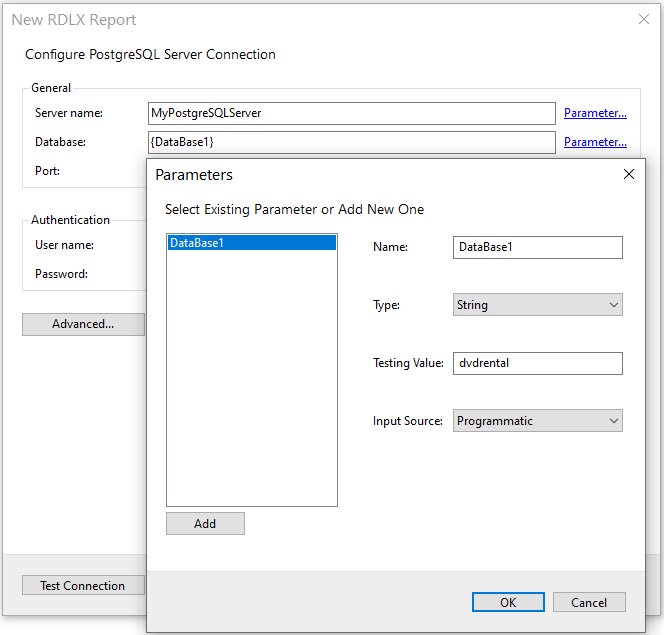Cancel the Parameters dialog
Viewport: 664px width, 635px height.
click(x=589, y=602)
